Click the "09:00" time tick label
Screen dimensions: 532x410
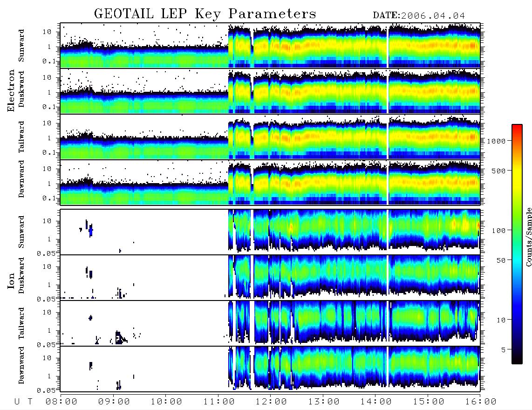pos(114,402)
